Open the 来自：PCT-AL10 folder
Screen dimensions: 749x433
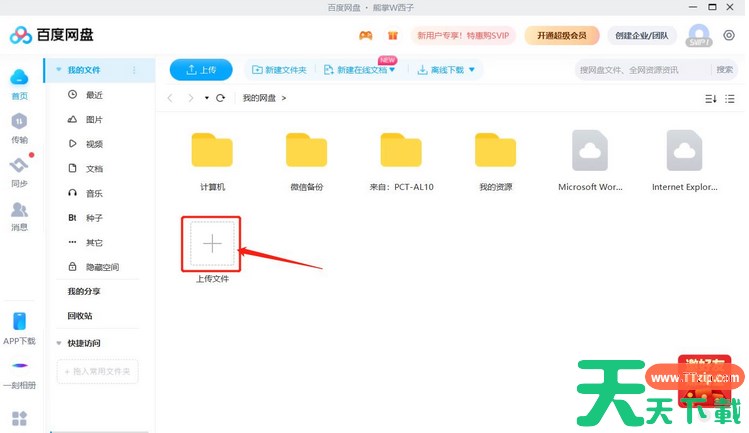pos(401,150)
